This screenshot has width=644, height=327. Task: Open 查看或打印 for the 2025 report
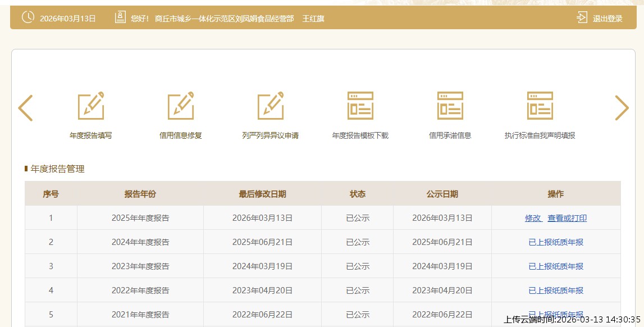567,218
